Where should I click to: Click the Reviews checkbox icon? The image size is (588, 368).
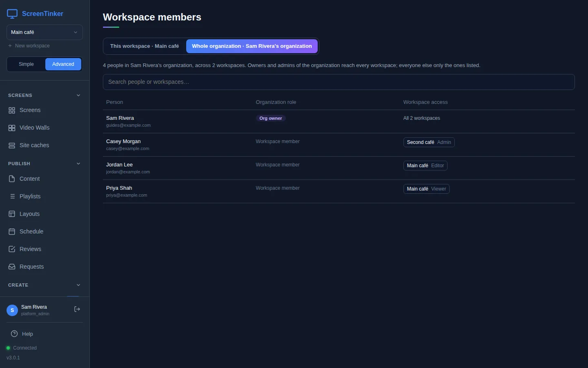[12, 249]
